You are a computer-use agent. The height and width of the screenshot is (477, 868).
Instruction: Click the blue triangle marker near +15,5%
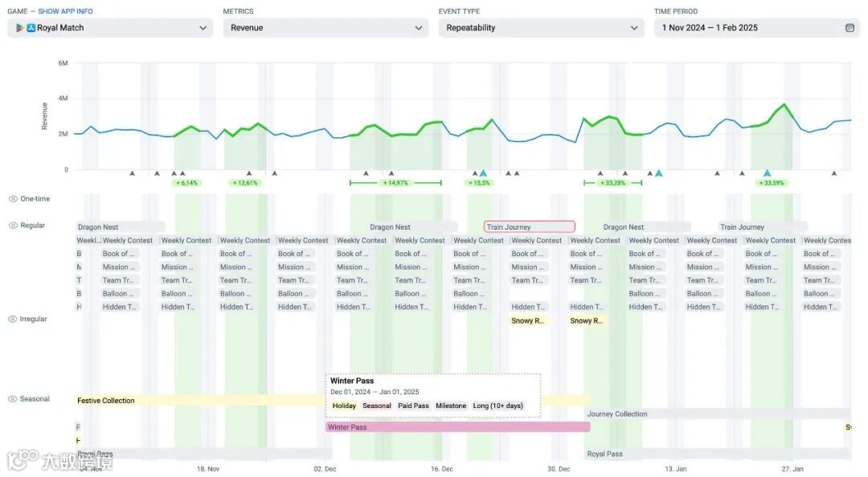click(x=483, y=173)
